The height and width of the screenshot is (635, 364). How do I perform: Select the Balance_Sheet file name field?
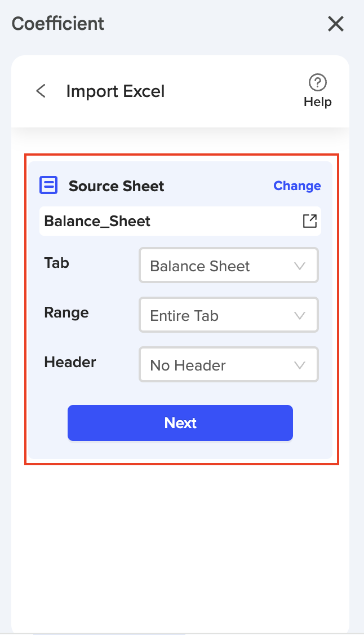click(169, 221)
